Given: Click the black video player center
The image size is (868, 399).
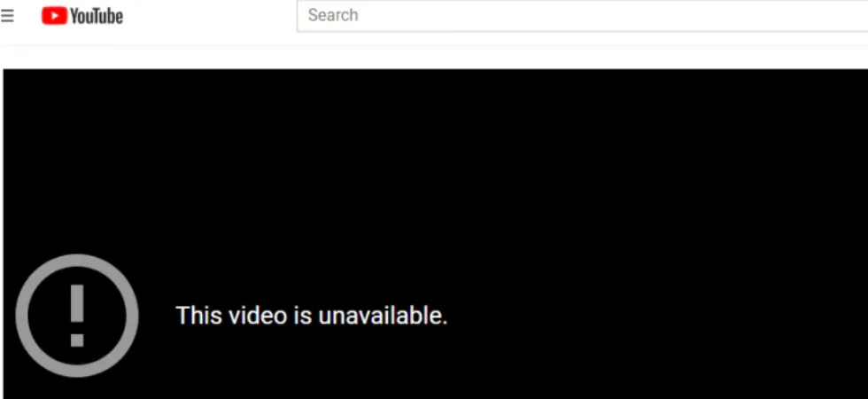Looking at the screenshot, I should coord(436,234).
